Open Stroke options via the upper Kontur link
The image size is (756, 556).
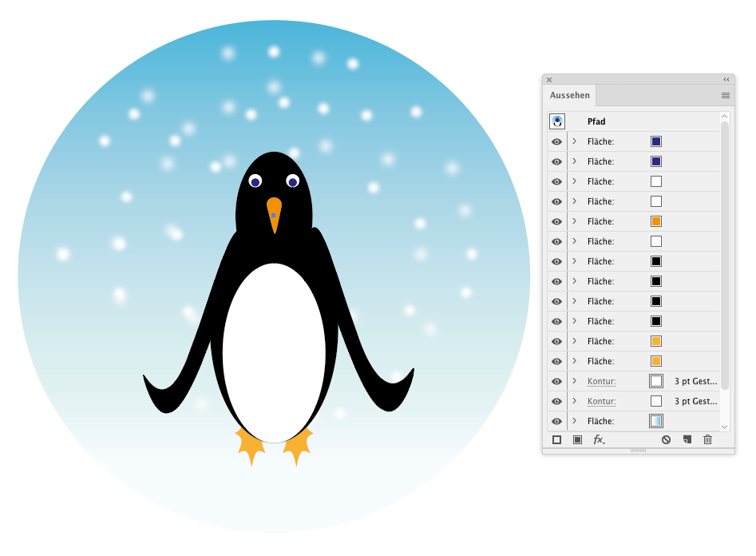tap(601, 381)
